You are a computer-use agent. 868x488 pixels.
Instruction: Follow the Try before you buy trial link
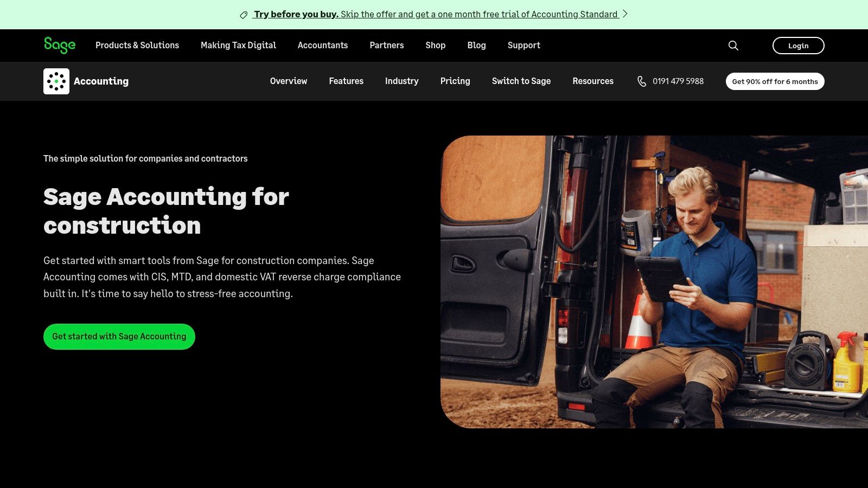(436, 14)
